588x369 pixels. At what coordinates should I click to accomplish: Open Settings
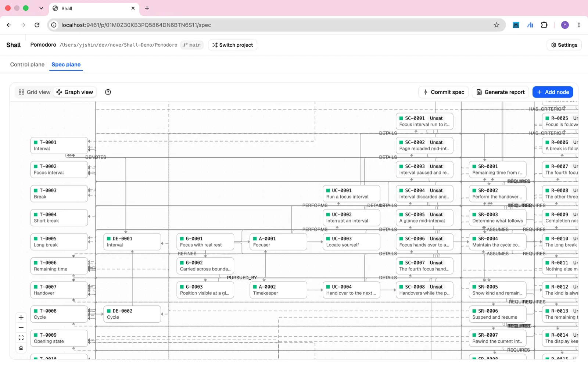[564, 45]
